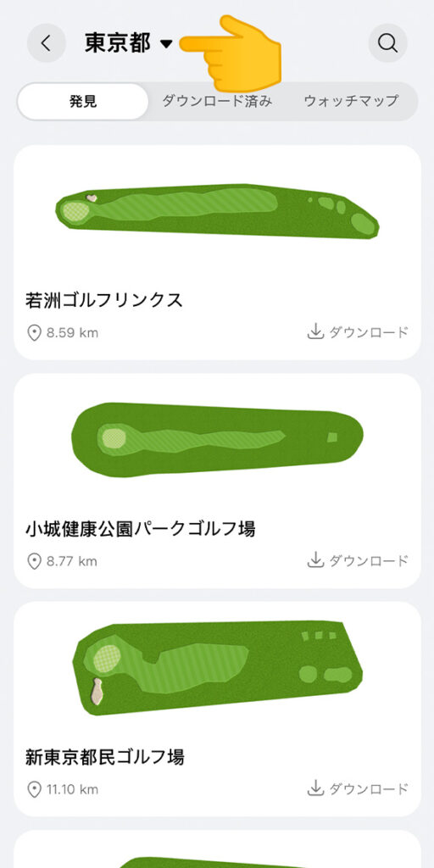The image size is (434, 868).
Task: Click the 若洲ゴルフリンクス course name
Action: [x=104, y=300]
